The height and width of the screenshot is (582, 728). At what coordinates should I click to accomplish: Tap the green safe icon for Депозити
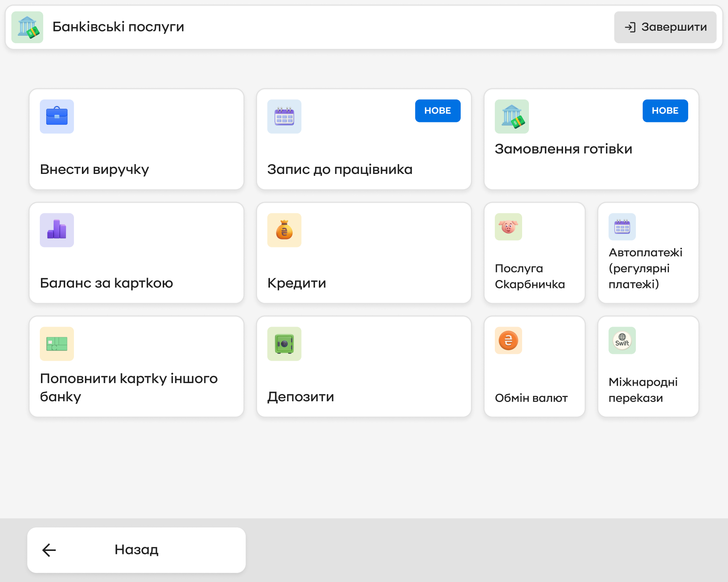[x=284, y=344]
